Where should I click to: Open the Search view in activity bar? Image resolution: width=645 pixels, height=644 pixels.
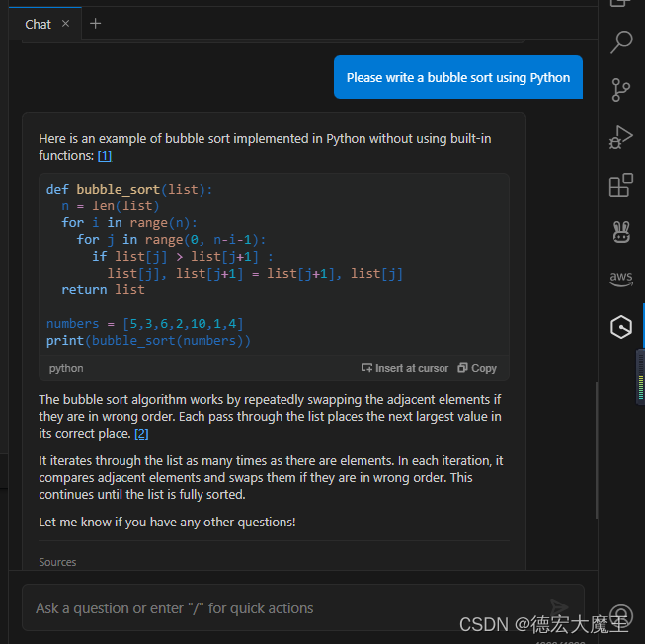pos(621,41)
